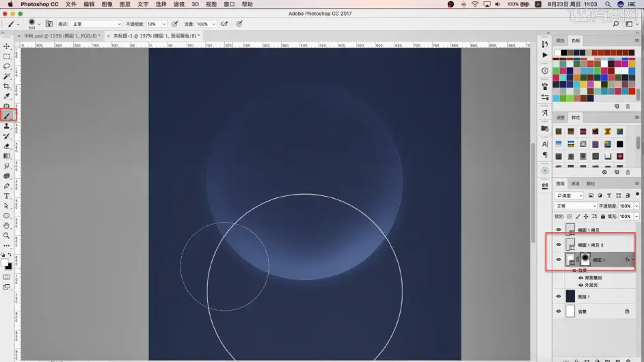Select the Rectangular Marquee tool
Viewport: 644px width, 362px height.
7,56
